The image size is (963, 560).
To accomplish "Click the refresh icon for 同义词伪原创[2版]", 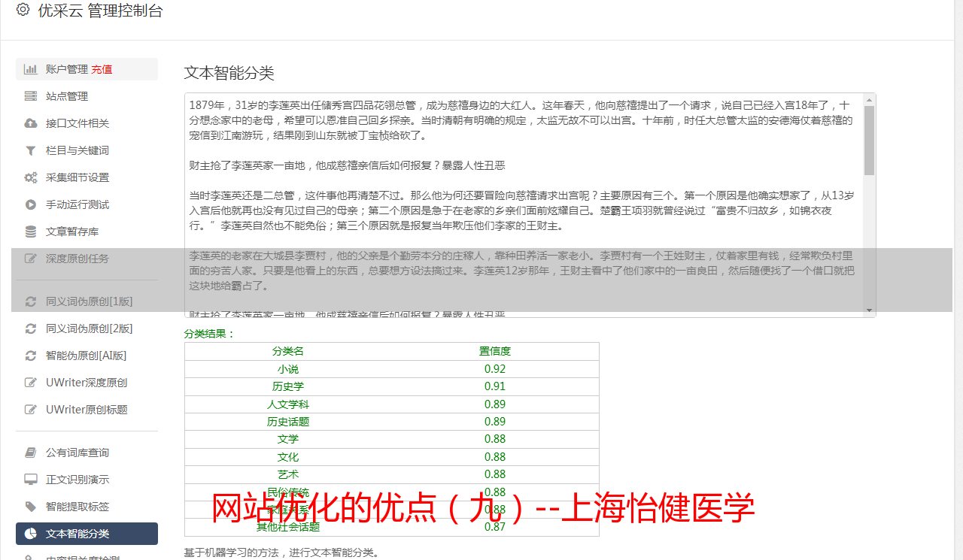I will [x=31, y=328].
